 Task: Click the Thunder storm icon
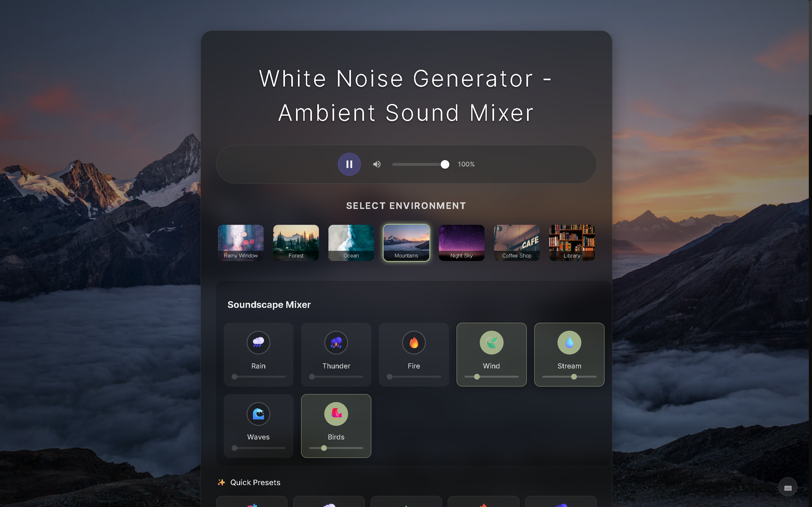(336, 342)
